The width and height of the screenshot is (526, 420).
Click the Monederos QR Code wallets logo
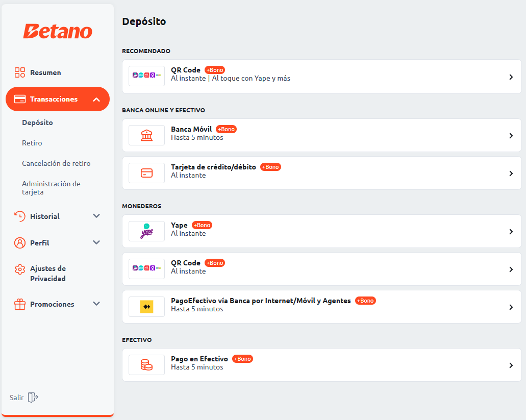pyautogui.click(x=146, y=269)
